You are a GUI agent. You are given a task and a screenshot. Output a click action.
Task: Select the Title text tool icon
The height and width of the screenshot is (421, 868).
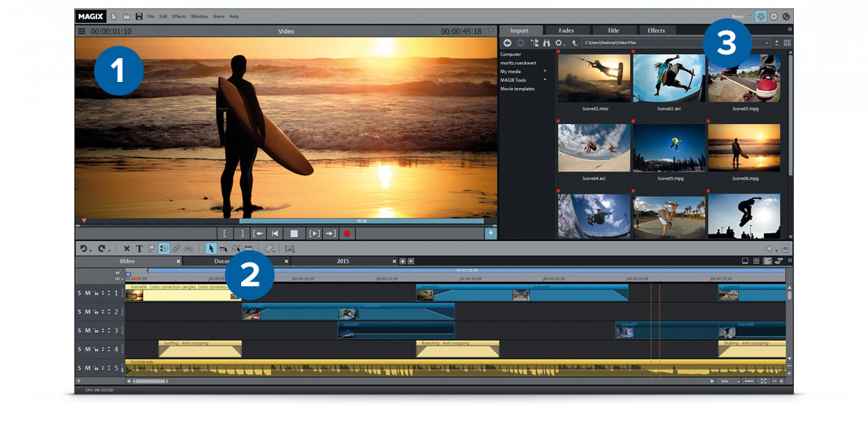coord(139,249)
